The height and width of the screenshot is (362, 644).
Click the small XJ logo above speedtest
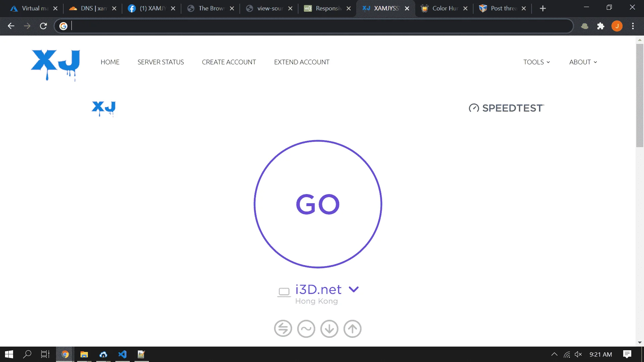103,109
